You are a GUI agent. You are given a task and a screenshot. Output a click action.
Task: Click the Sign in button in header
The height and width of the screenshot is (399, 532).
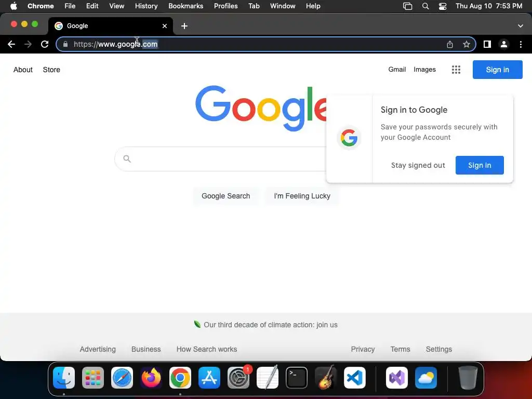[497, 70]
